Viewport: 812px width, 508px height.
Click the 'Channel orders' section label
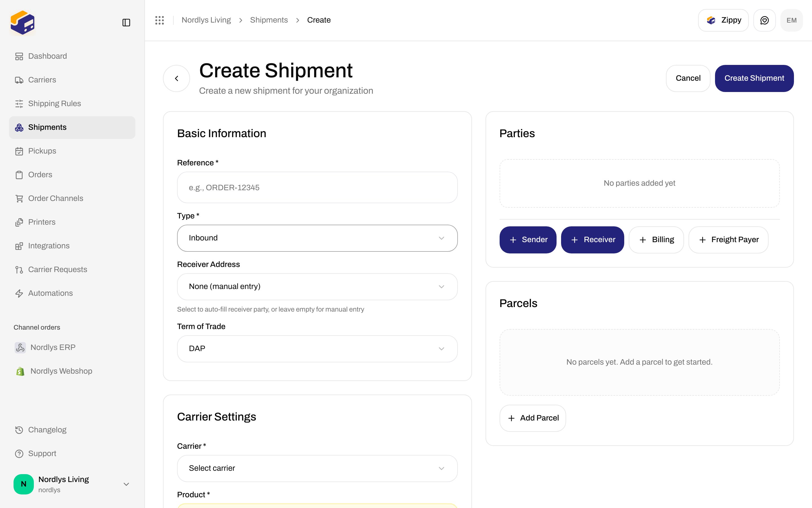point(37,328)
